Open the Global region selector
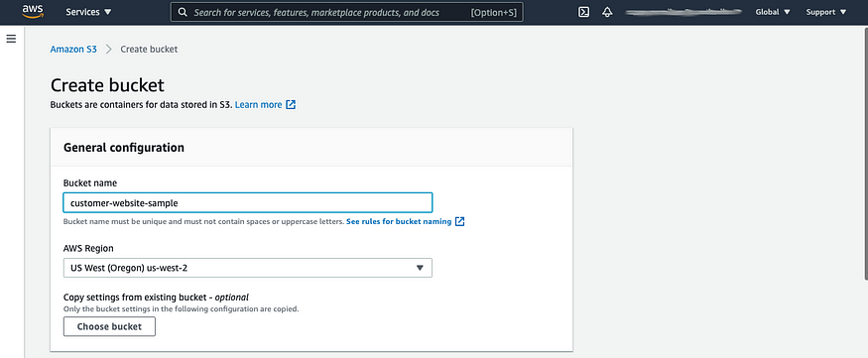868x358 pixels. (x=772, y=12)
